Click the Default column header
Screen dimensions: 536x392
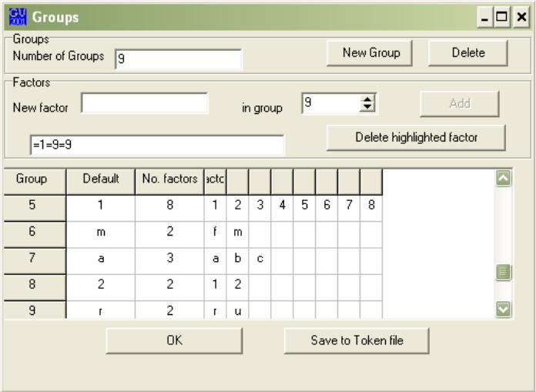(101, 179)
